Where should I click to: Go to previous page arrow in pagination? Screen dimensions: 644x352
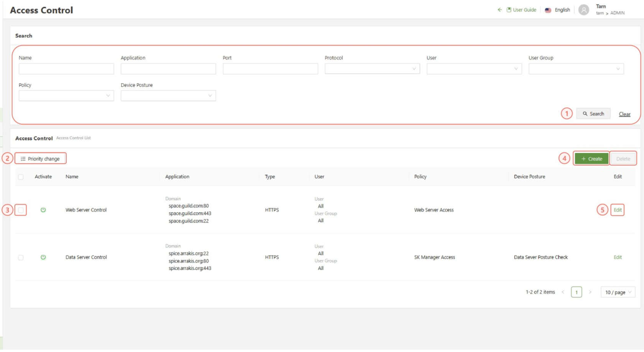pyautogui.click(x=563, y=292)
